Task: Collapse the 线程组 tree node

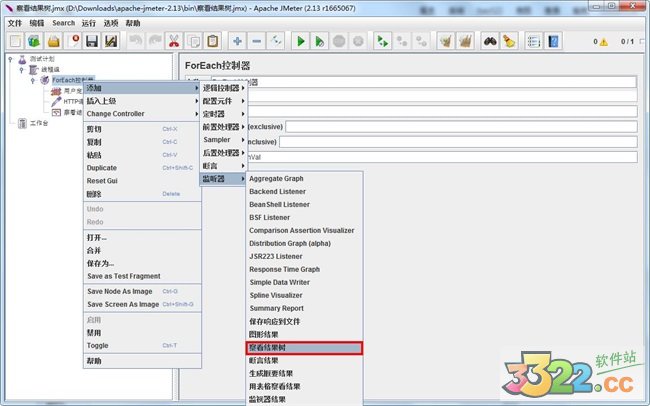Action: point(22,70)
